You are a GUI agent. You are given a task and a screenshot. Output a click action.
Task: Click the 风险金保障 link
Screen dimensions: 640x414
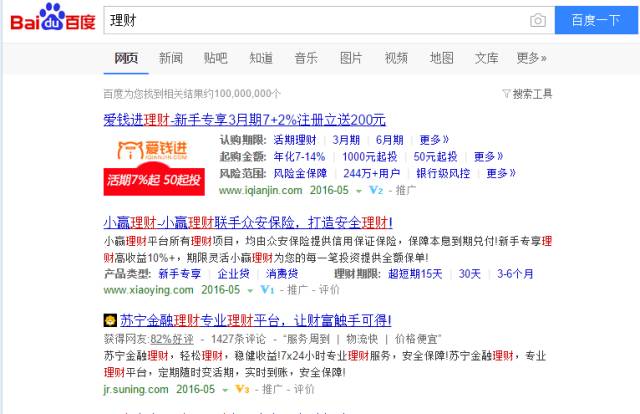tap(300, 174)
